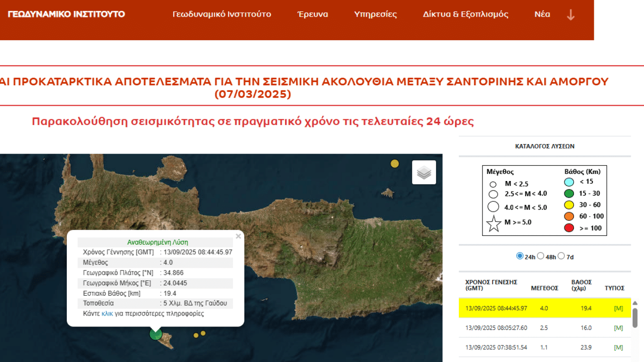
Task: Expand the Υπηρεσίες navigation menu
Action: (x=376, y=14)
